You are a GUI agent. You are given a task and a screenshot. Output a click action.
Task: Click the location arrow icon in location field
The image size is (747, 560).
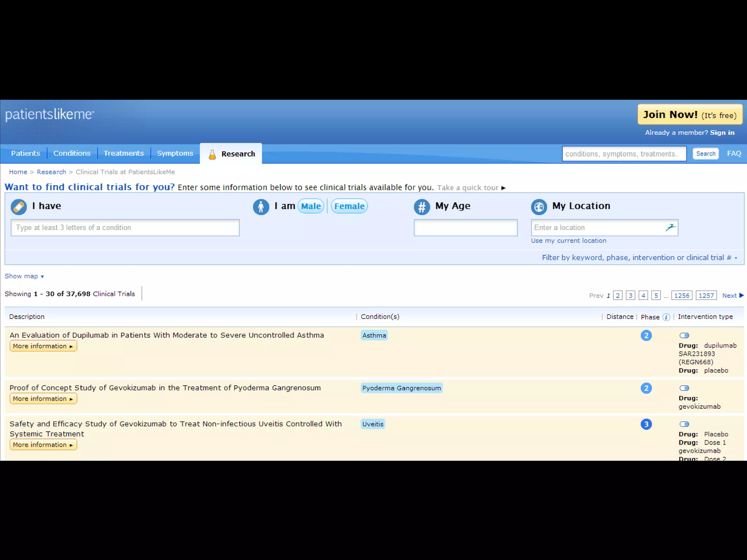(x=670, y=227)
